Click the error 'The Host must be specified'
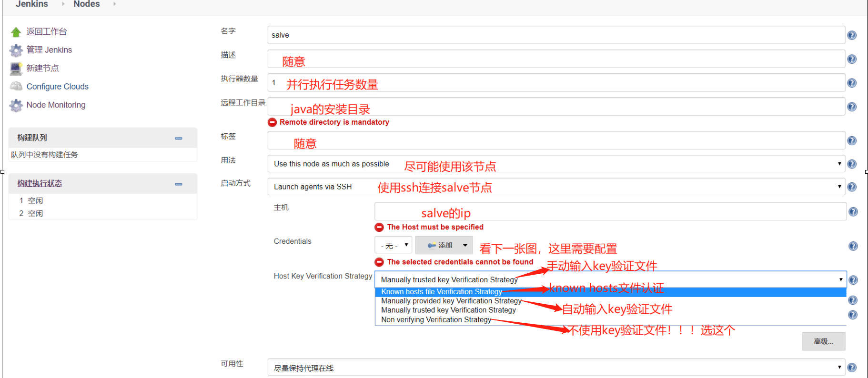The width and height of the screenshot is (868, 378). pos(435,227)
